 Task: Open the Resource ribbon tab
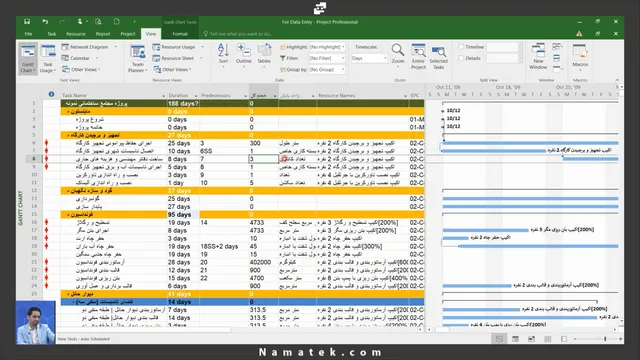coord(76,34)
